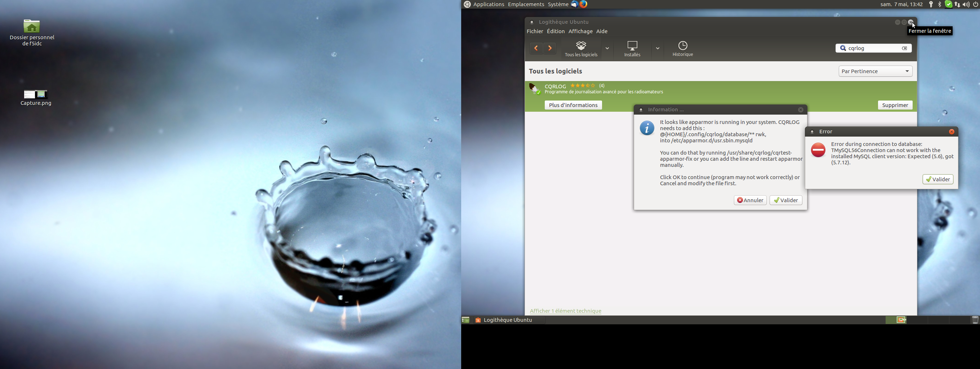The image size is (980, 369).
Task: Open the Édition menu
Action: (x=556, y=31)
